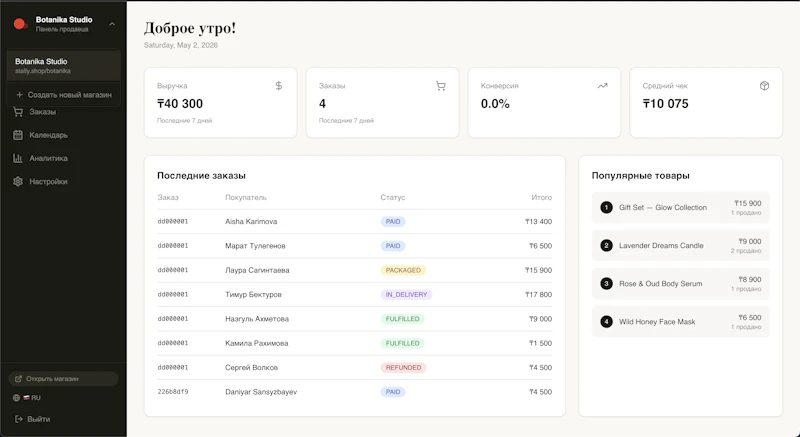The image size is (800, 437).
Task: Open order row for Назгуль Ахметова
Action: (x=355, y=319)
